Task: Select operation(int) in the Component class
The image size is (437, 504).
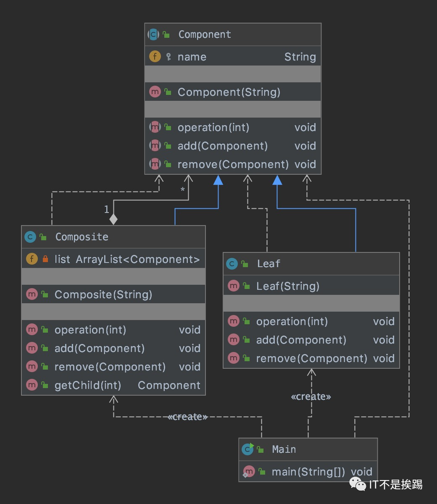Action: click(x=233, y=127)
